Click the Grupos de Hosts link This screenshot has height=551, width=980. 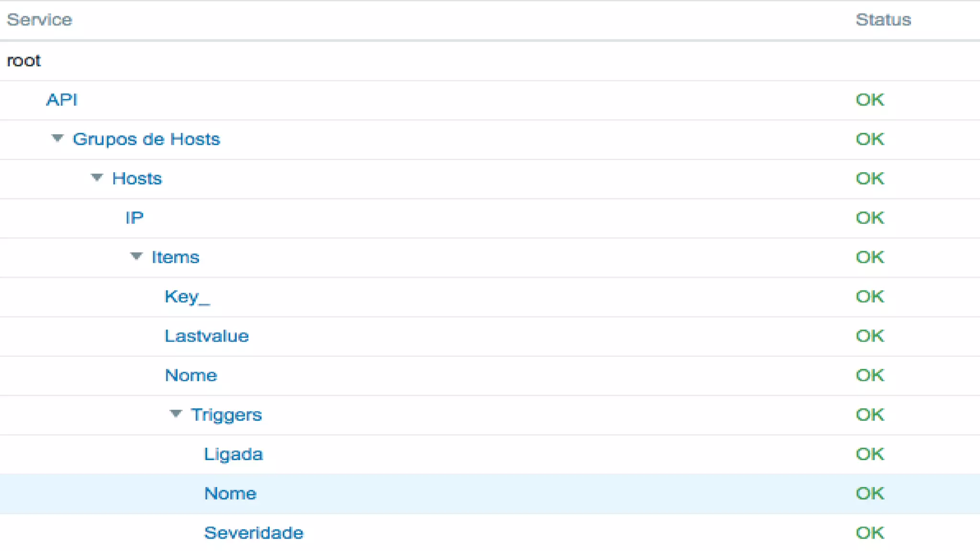click(x=146, y=139)
